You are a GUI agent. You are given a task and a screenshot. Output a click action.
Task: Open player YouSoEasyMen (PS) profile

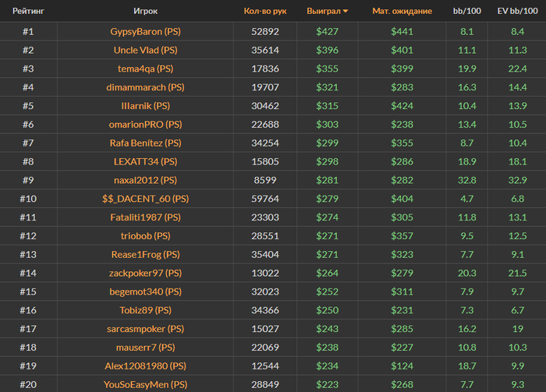point(146,385)
